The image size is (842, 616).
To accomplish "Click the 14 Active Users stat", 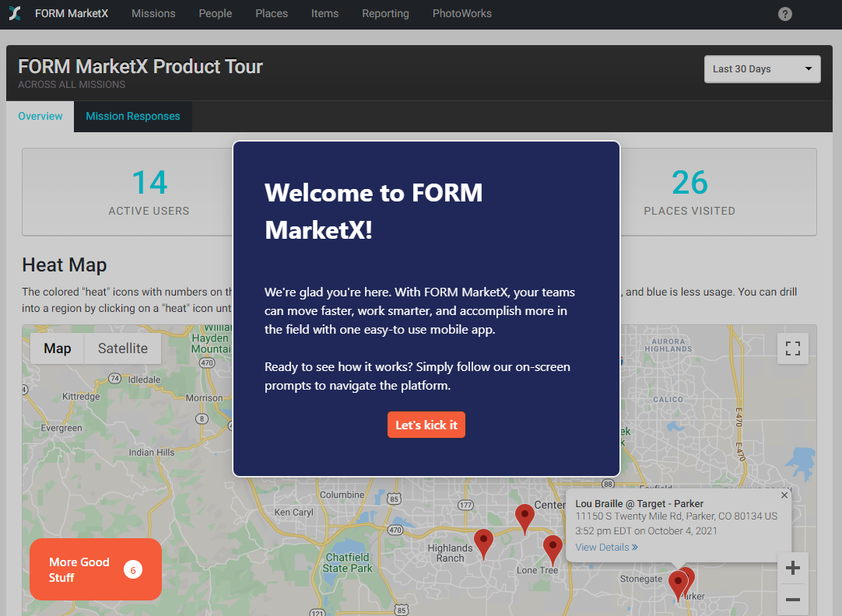I will [149, 192].
